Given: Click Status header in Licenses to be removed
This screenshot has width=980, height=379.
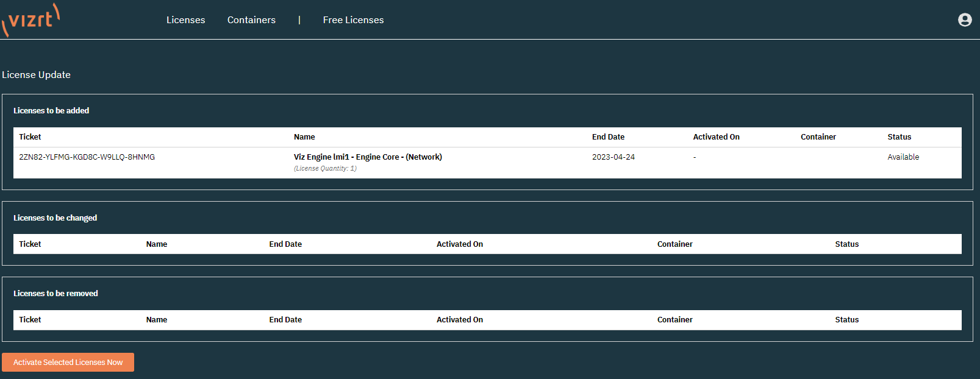Looking at the screenshot, I should [x=846, y=320].
